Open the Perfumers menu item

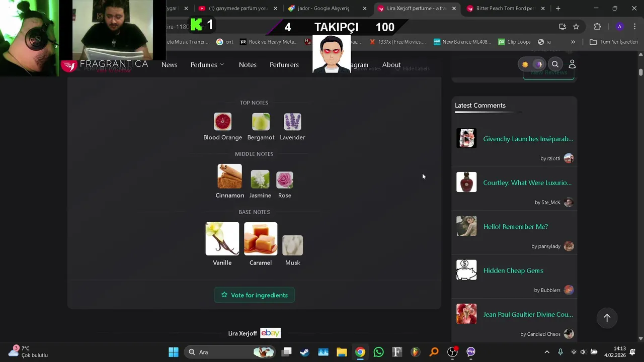click(284, 65)
